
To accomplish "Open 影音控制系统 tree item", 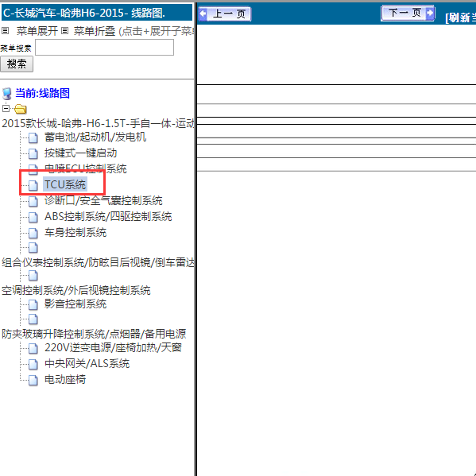I will click(x=75, y=304).
